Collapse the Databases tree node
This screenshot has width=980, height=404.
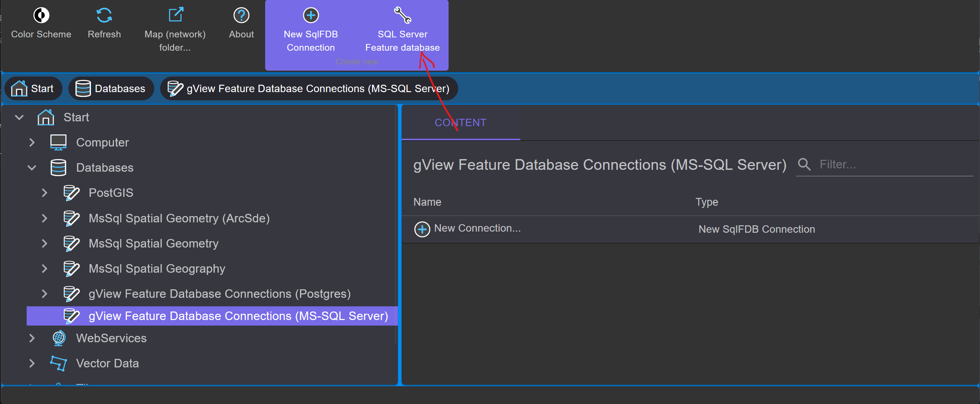[x=32, y=168]
